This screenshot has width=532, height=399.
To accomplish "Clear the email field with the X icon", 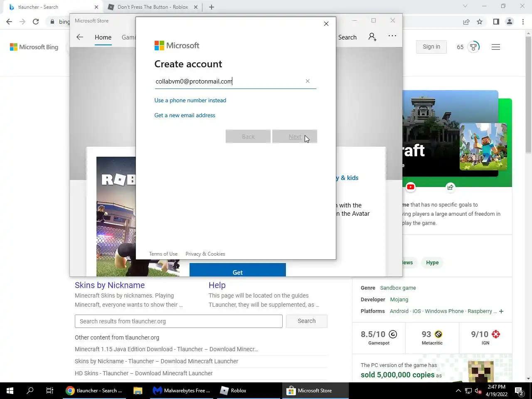I will [x=308, y=81].
